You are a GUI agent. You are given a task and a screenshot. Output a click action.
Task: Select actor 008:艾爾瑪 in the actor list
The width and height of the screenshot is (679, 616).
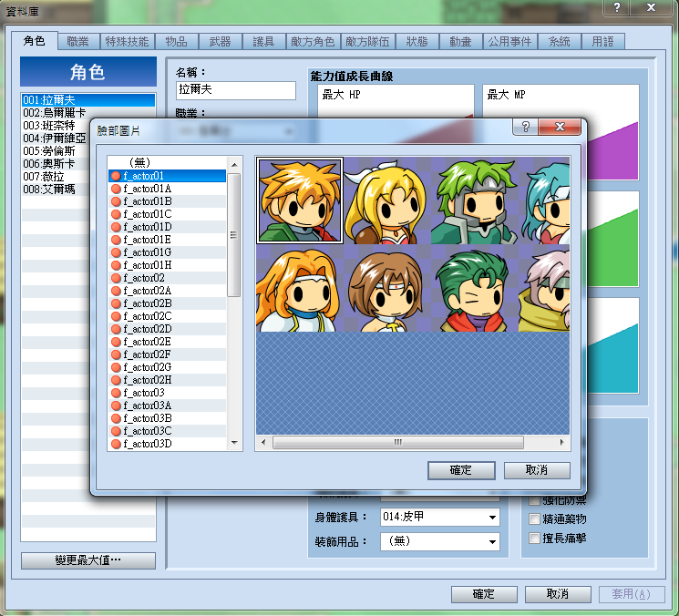[88, 190]
